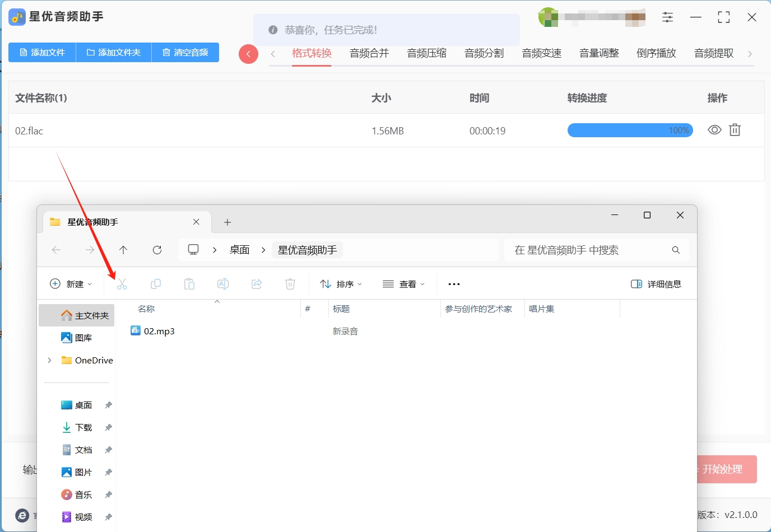This screenshot has height=532, width=771.
Task: Sort by the 名称 column header
Action: click(x=146, y=309)
